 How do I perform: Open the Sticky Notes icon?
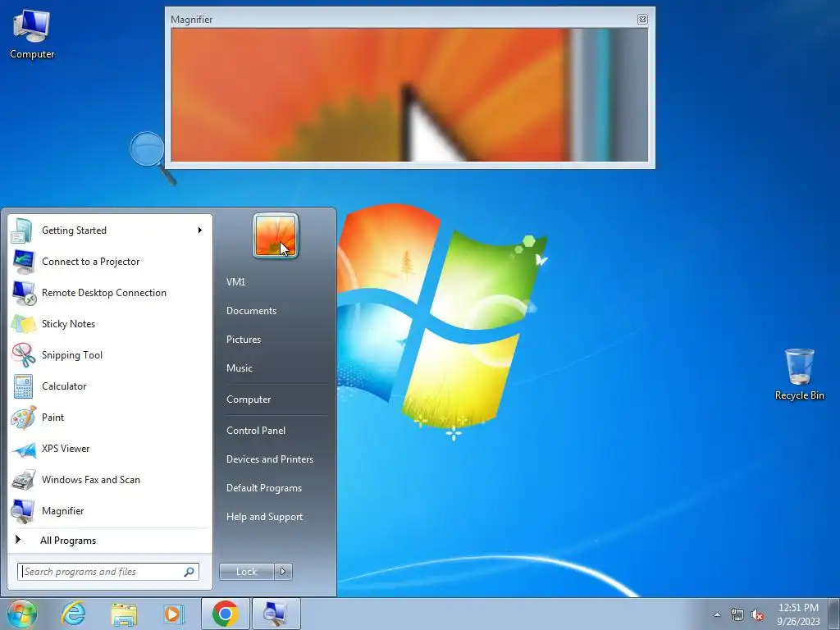pyautogui.click(x=23, y=324)
